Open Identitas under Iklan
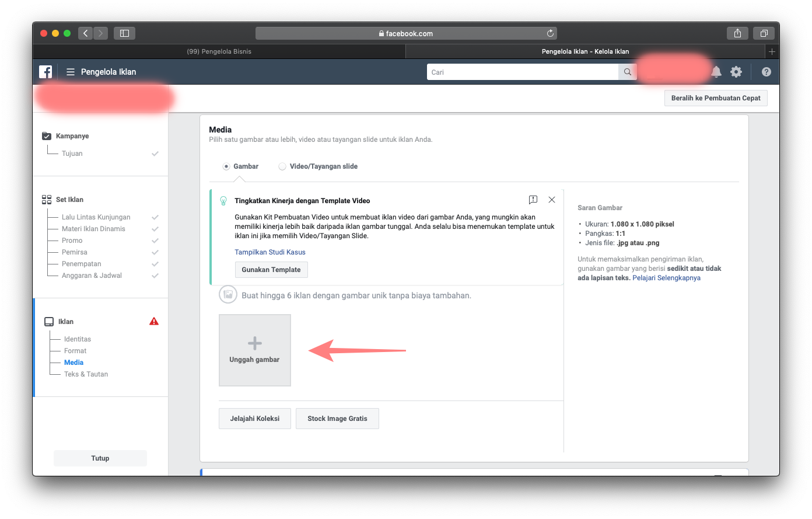Screen dimensions: 812x519 point(78,339)
